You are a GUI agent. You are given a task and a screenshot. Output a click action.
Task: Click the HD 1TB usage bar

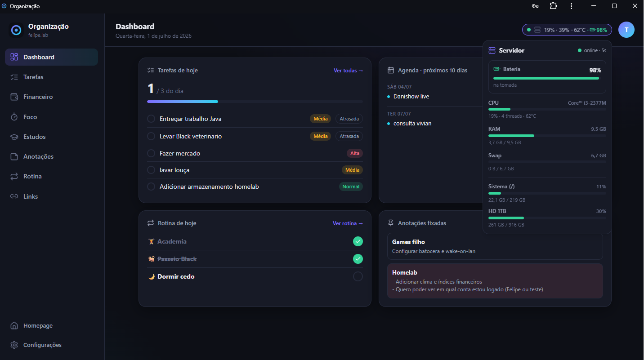point(547,218)
